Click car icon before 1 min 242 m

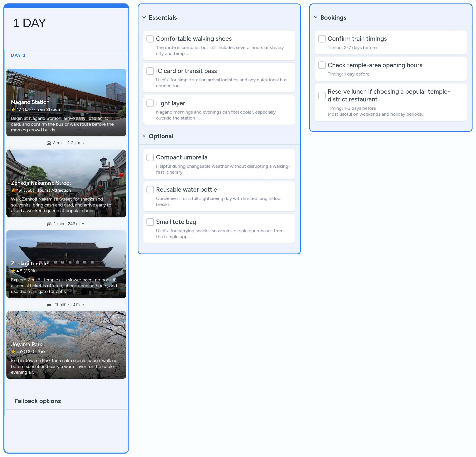pyautogui.click(x=49, y=224)
